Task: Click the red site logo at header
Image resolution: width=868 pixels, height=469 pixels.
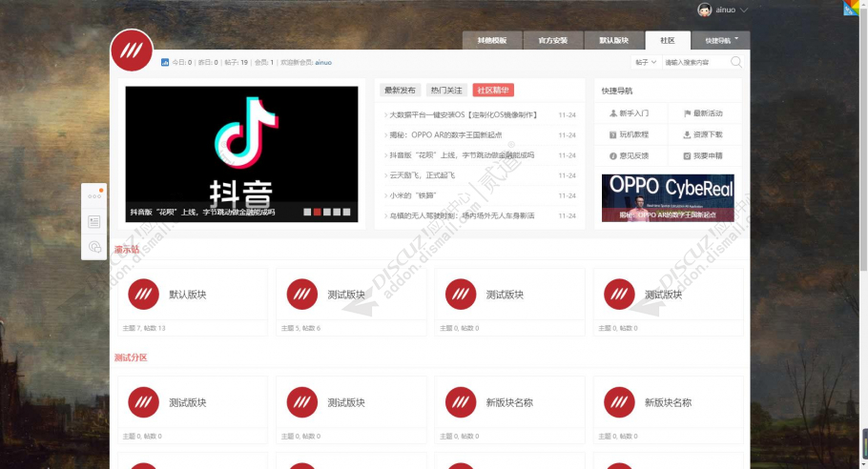Action: 132,51
